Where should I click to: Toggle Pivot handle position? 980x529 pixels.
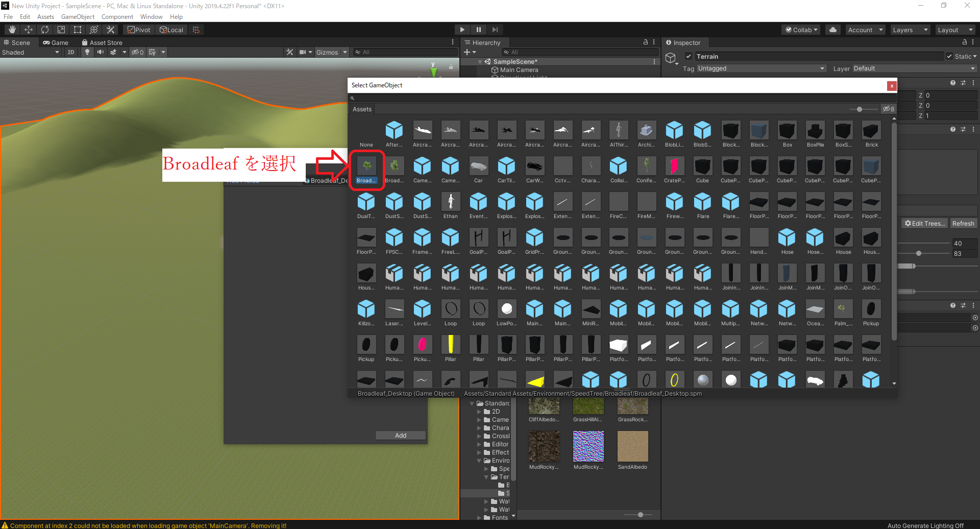(139, 30)
